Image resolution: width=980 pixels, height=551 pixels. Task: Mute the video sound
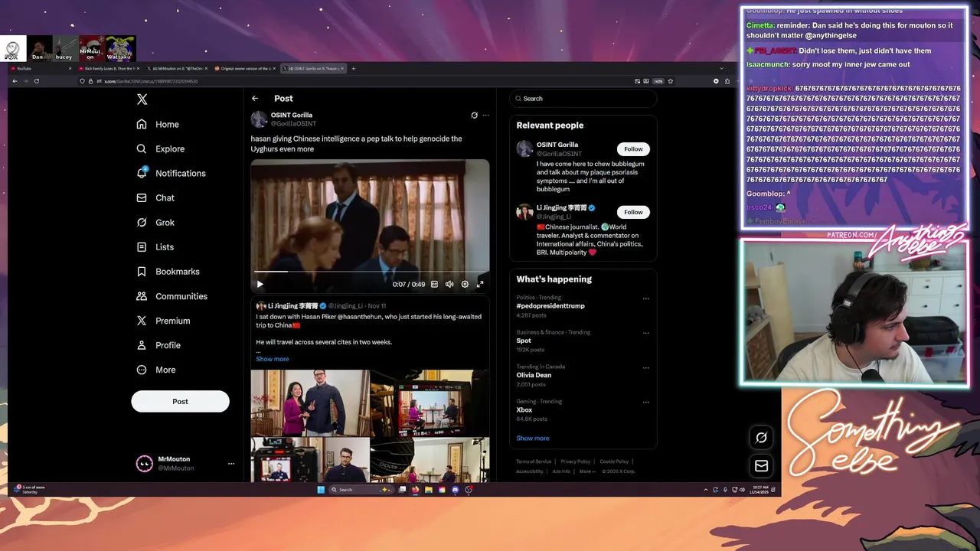point(449,284)
